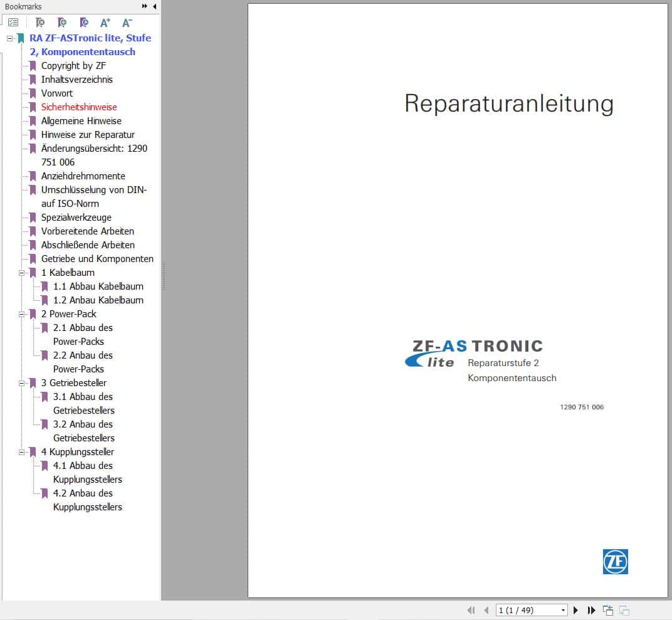Go to the previous page
The width and height of the screenshot is (672, 620).
pos(486,610)
